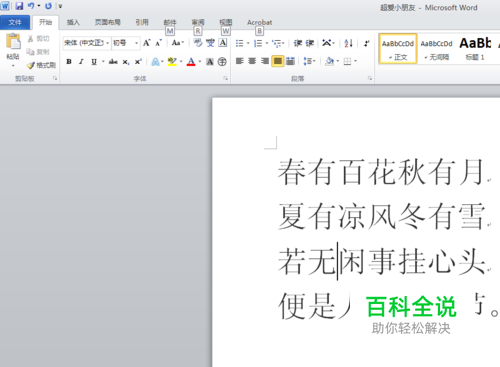Screen dimensions: 500x367
Task: Click the Save icon in quick access toolbar
Action: pyautogui.click(x=19, y=6)
